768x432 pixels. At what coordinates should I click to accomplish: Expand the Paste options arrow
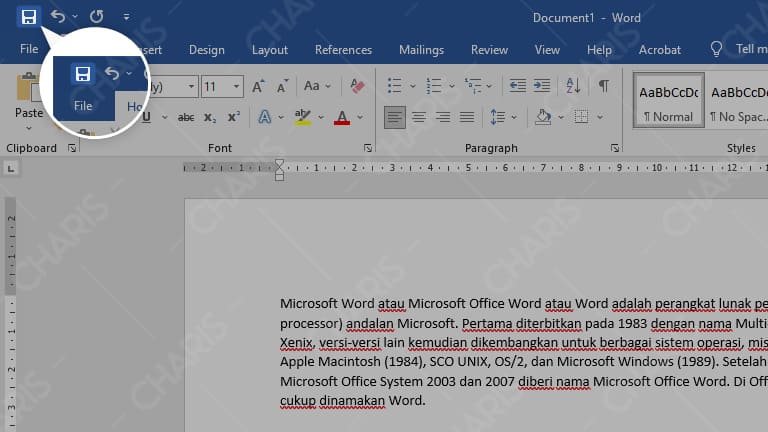pos(29,128)
